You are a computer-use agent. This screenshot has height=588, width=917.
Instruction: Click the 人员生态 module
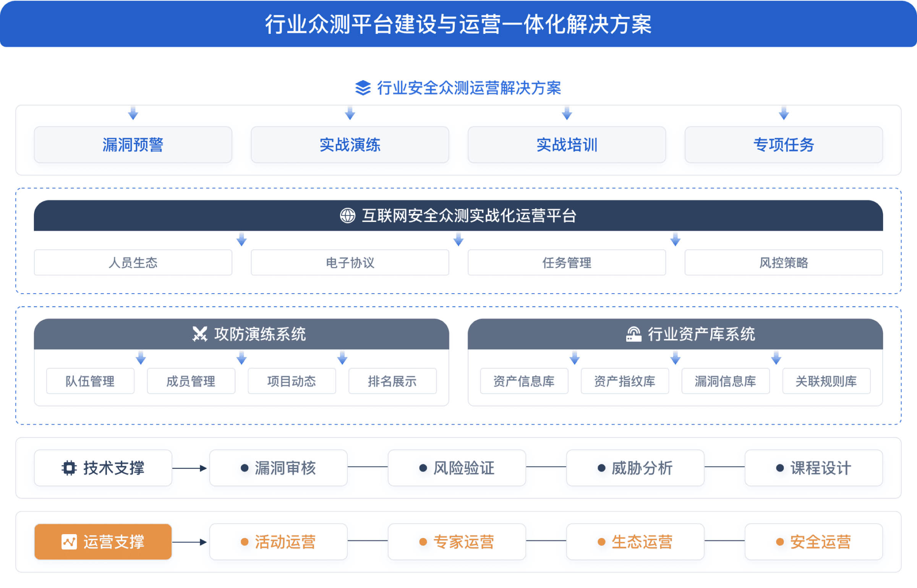point(133,262)
